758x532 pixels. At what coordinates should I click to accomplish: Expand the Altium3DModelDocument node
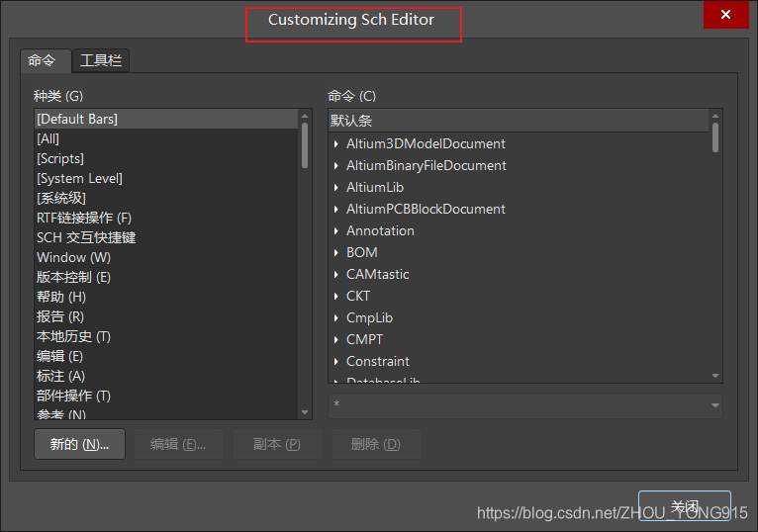(x=336, y=144)
